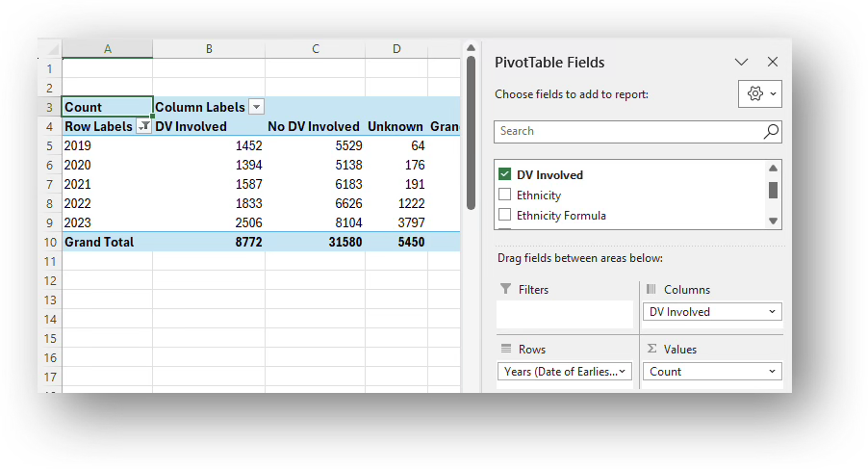The width and height of the screenshot is (868, 469).
Task: Open the Count dropdown in Values area
Action: 772,372
